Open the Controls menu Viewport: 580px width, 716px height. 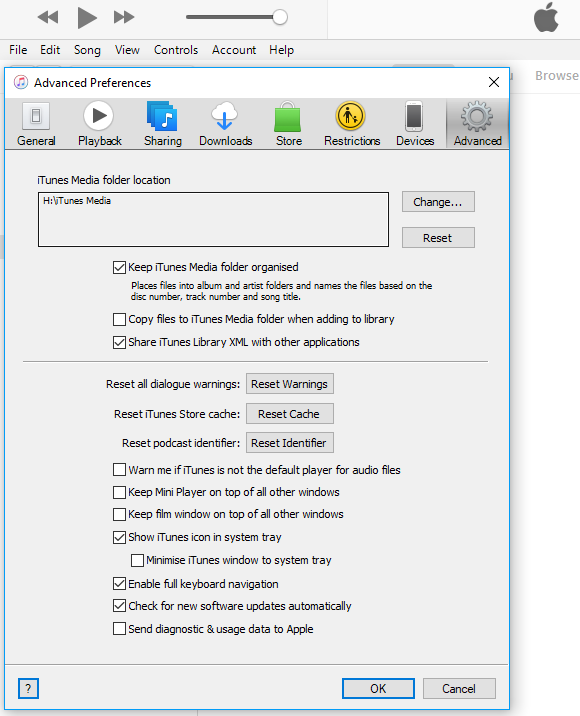click(x=176, y=50)
